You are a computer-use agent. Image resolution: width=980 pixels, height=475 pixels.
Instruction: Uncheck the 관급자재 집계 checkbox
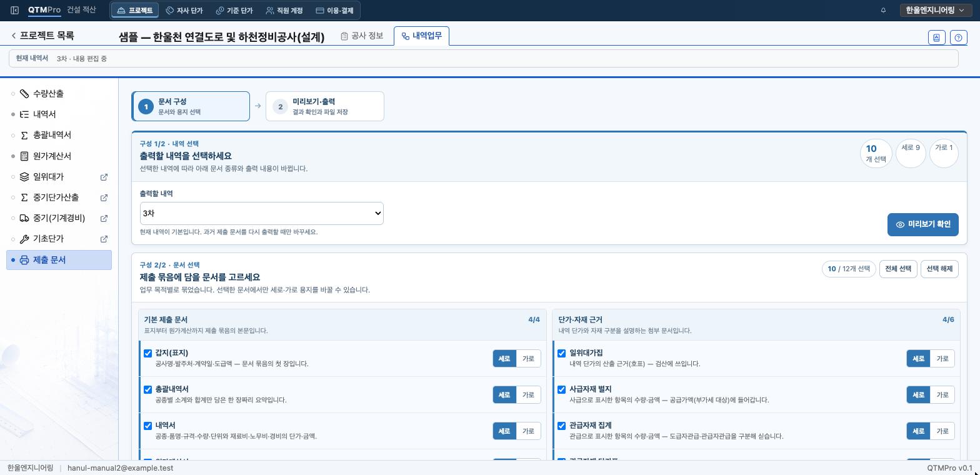[x=562, y=426]
